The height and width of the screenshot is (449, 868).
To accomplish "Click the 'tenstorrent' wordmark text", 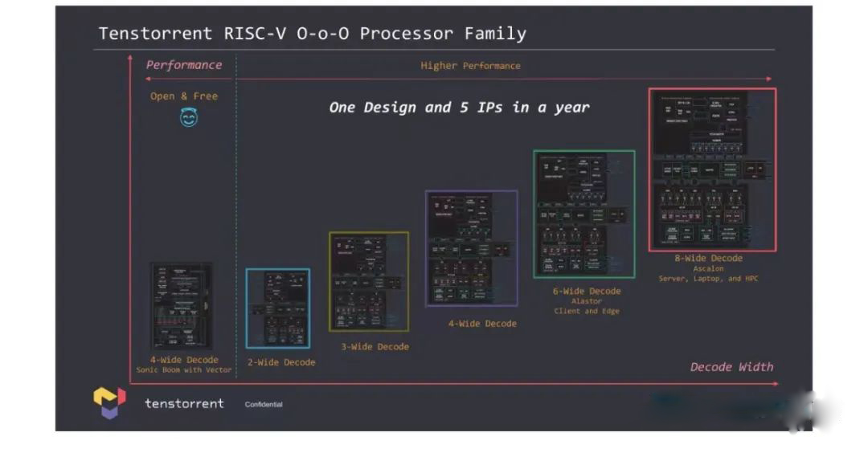I will click(184, 404).
